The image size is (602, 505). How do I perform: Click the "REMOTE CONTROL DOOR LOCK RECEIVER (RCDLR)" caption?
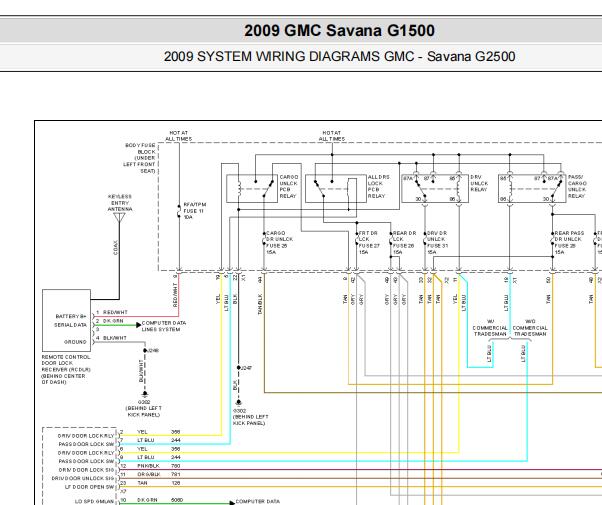point(66,363)
